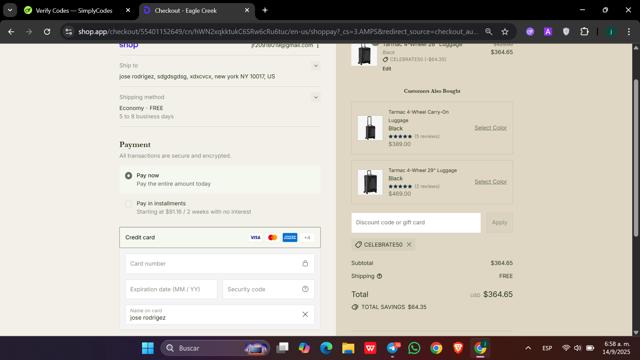
Task: Open the Chrome profile avatar
Action: click(611, 31)
